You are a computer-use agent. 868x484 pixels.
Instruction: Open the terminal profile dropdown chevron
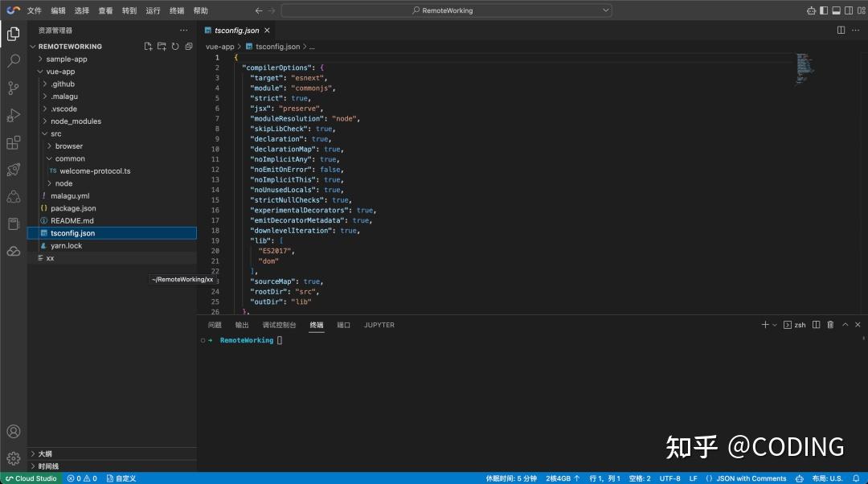(773, 324)
